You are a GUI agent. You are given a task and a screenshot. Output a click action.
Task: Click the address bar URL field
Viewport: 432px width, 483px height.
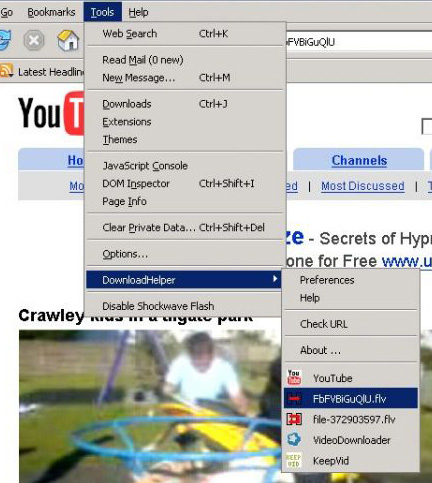click(359, 42)
